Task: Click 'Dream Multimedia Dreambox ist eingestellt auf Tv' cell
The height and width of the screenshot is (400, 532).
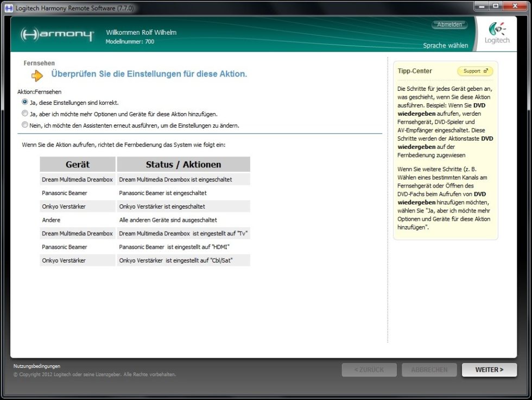Action: tap(183, 234)
